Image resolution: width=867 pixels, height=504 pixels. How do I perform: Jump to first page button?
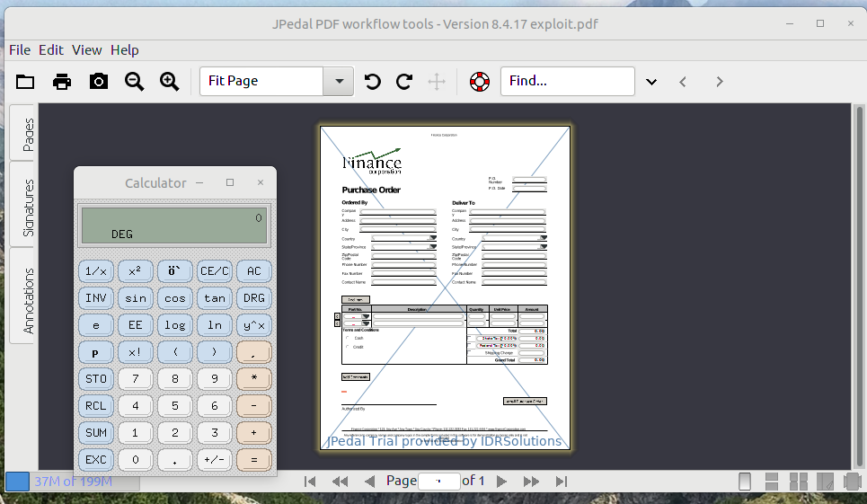(310, 482)
